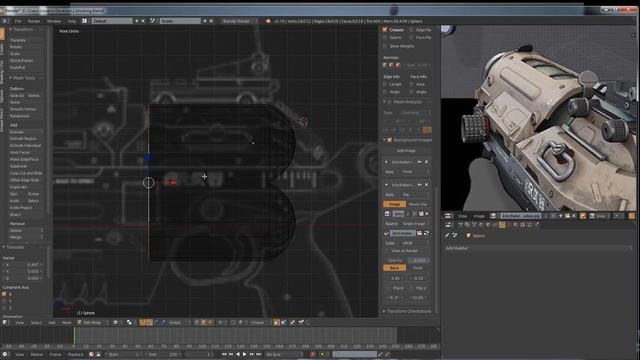The height and width of the screenshot is (360, 640).
Task: Remove first background image with its X icon
Action: (427, 162)
